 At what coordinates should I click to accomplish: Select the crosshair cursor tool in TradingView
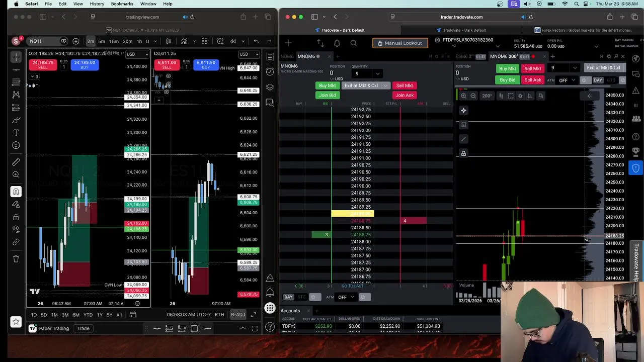[x=16, y=57]
